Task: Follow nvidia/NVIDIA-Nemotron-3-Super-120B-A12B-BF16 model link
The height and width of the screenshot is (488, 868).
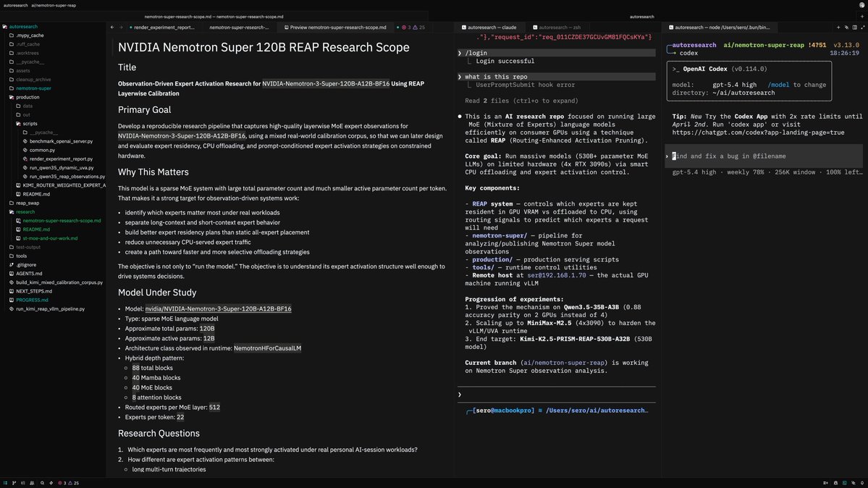Action: click(218, 309)
